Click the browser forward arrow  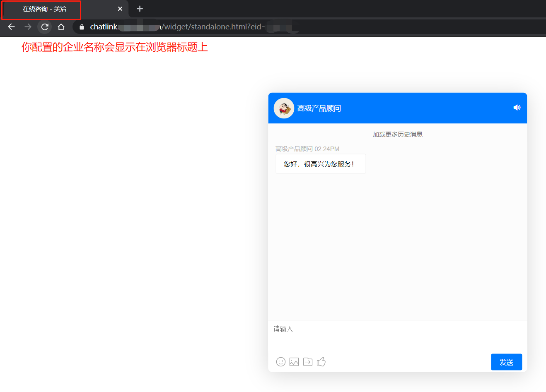click(28, 27)
